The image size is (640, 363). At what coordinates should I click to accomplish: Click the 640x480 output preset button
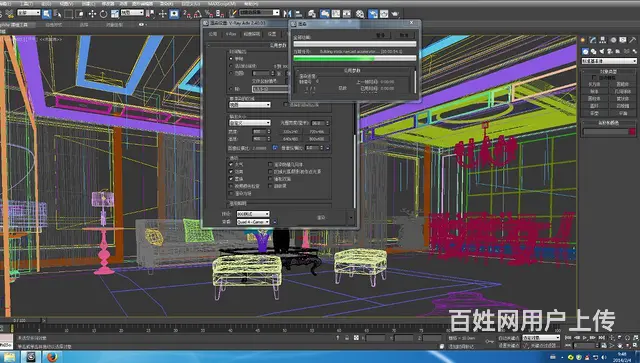coord(291,139)
